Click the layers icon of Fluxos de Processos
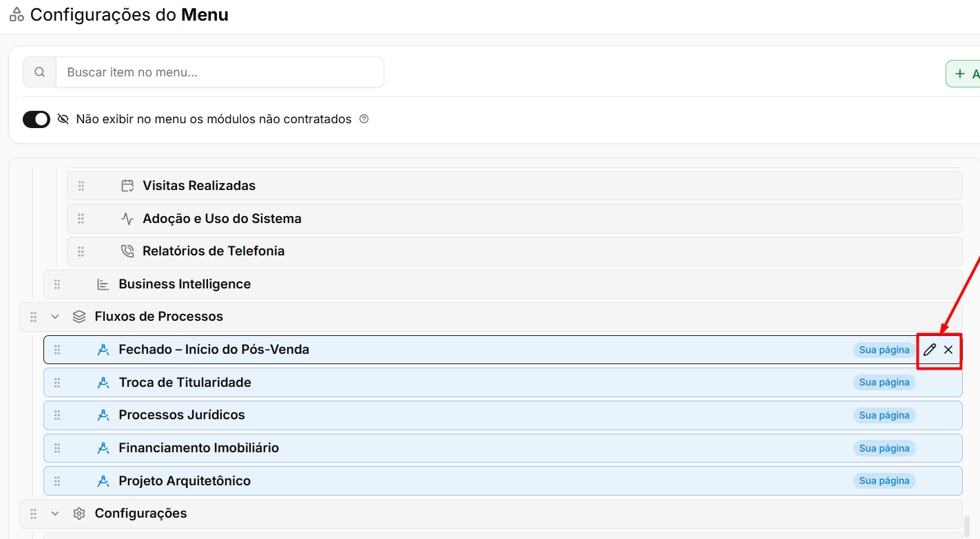The image size is (980, 539). (79, 317)
